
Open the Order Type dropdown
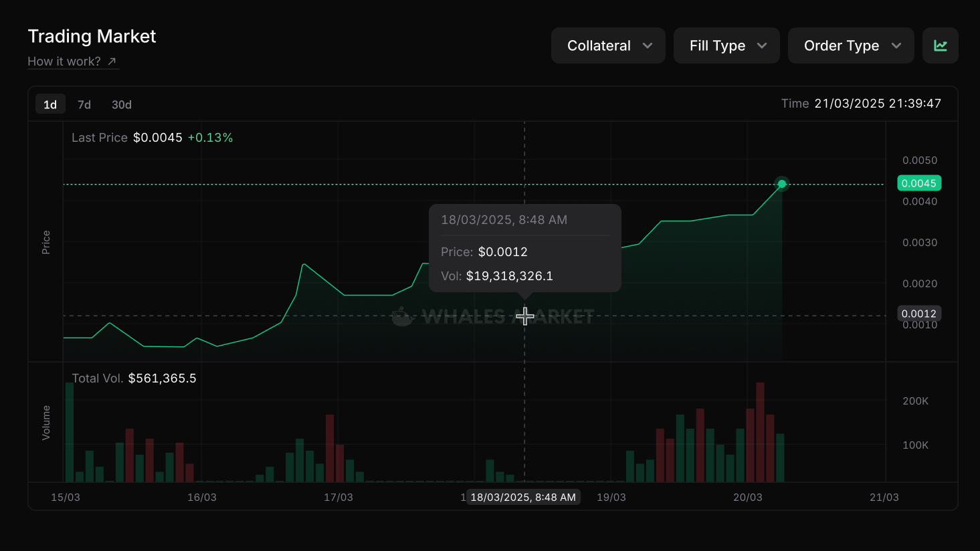coord(851,45)
